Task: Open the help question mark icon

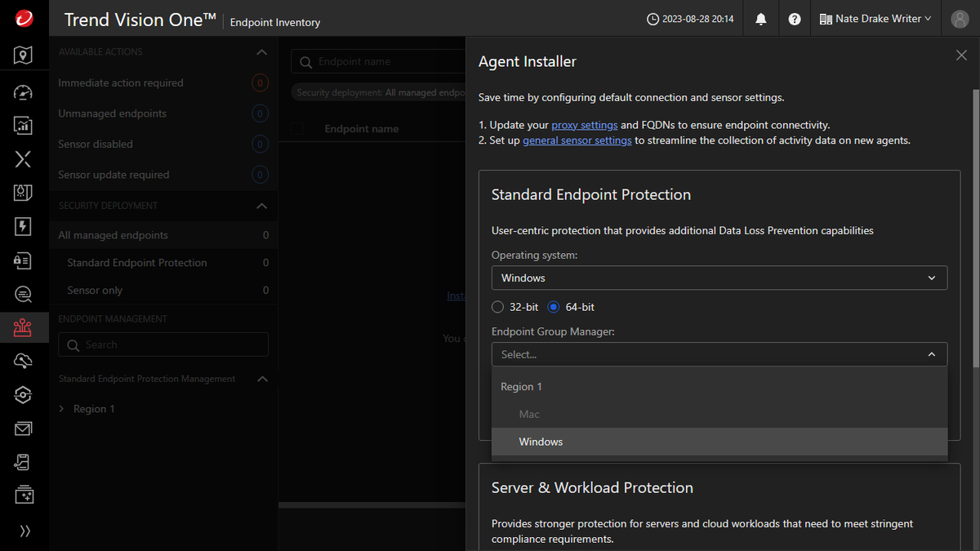Action: pos(795,19)
